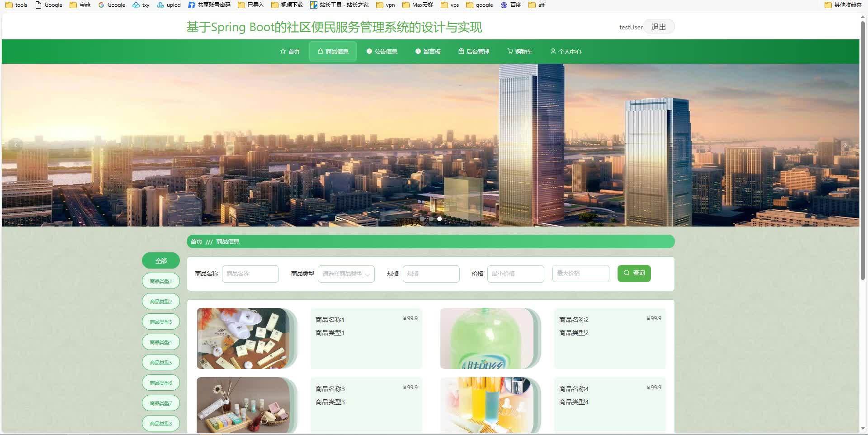Click the 商品名称2 title text
The width and height of the screenshot is (868, 435).
click(x=574, y=320)
